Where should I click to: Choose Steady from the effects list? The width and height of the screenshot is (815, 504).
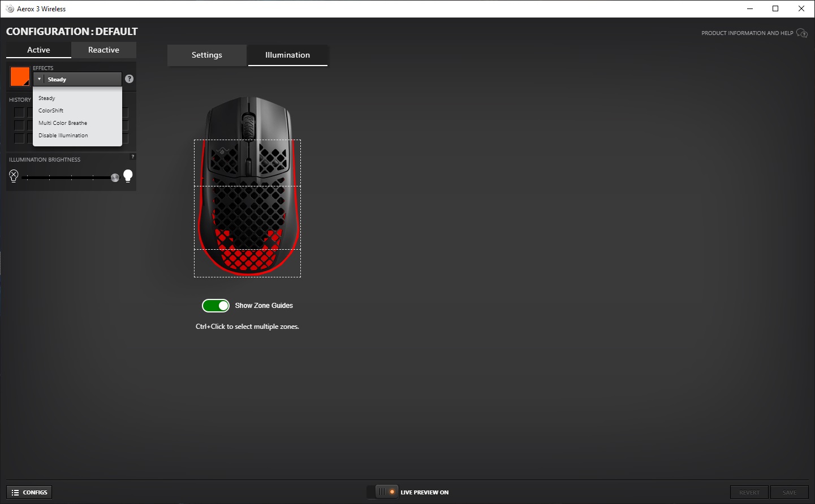(77, 98)
